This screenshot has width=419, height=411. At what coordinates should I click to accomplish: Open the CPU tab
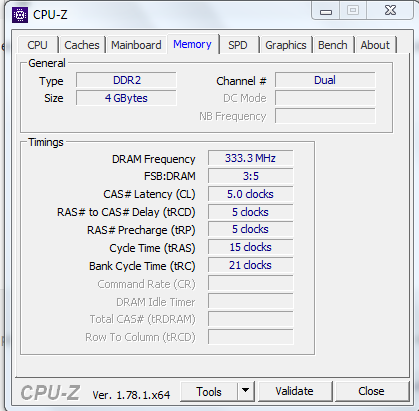point(37,45)
